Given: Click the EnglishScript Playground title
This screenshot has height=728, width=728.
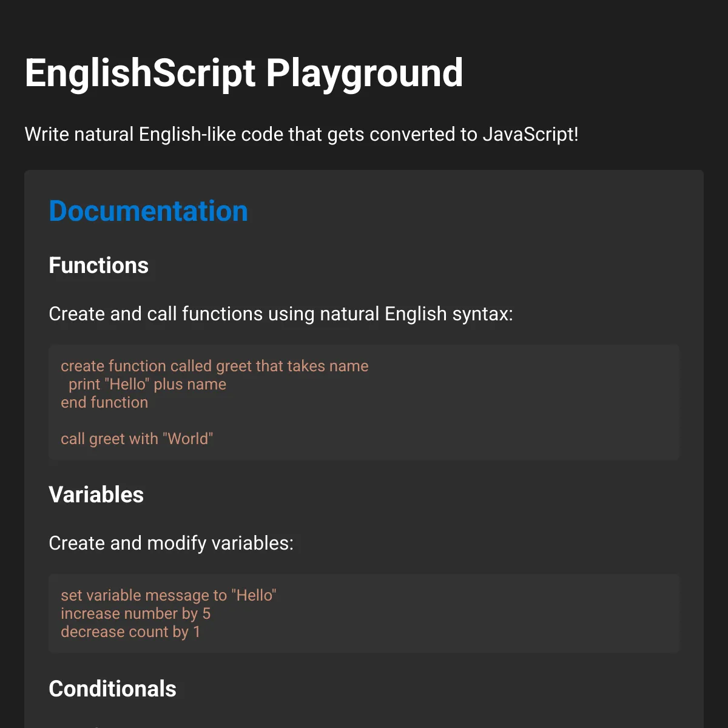Looking at the screenshot, I should (244, 73).
